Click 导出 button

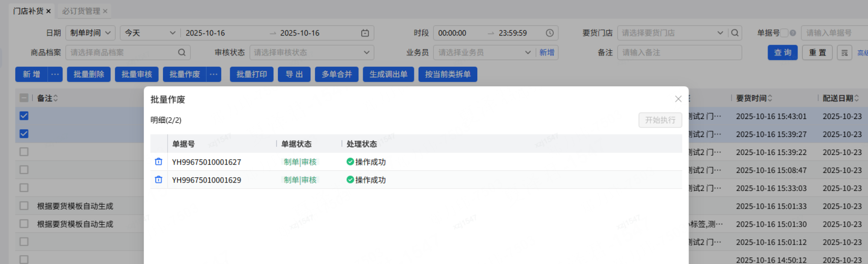pos(294,74)
